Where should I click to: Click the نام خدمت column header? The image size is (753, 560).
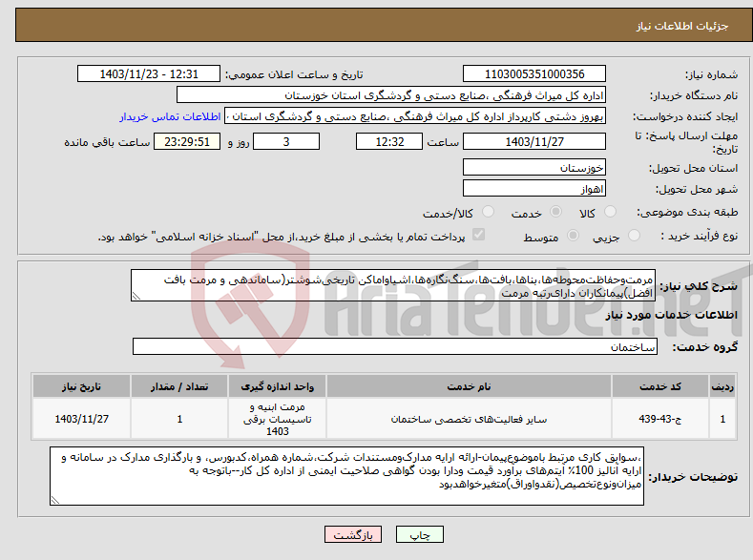(x=469, y=386)
